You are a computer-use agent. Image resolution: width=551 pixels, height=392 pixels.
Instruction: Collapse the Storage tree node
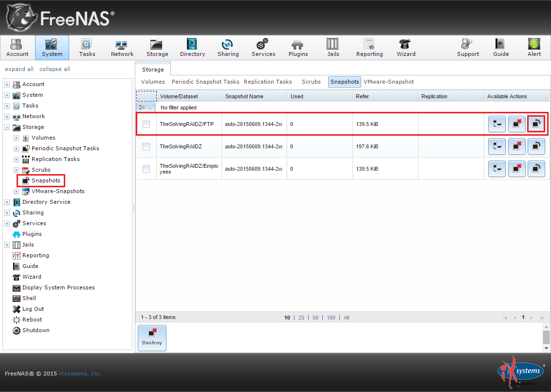pyautogui.click(x=7, y=127)
